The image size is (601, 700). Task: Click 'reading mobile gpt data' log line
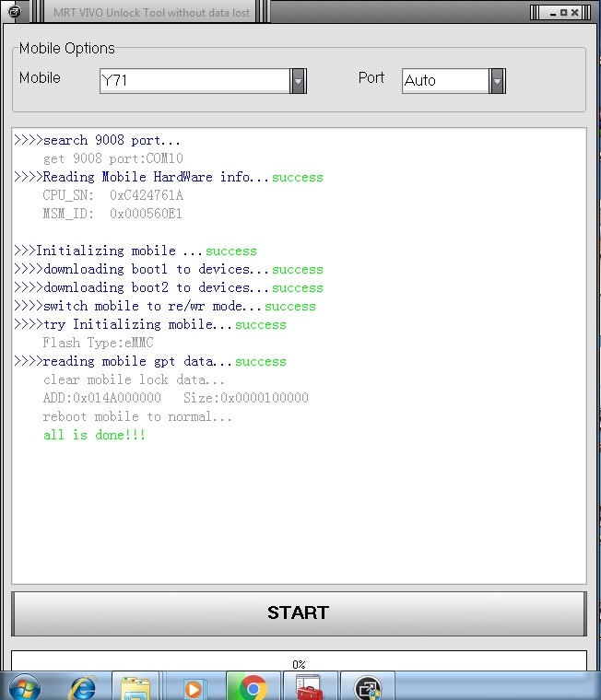click(x=150, y=361)
